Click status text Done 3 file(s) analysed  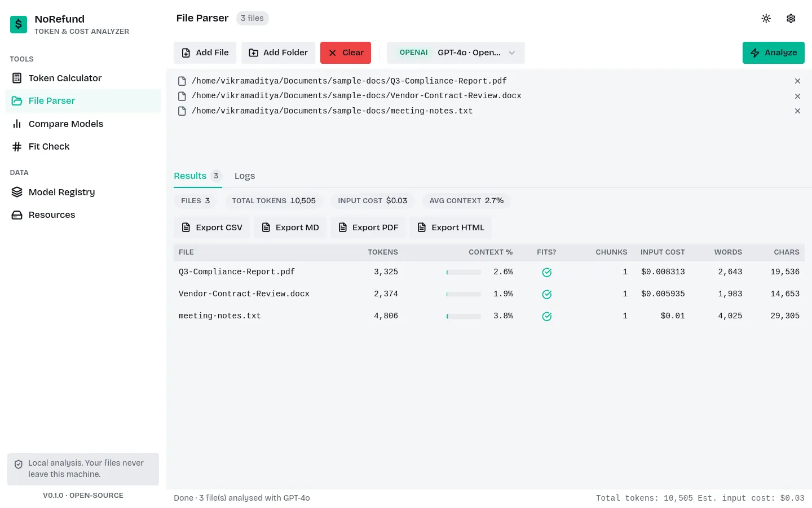[242, 498]
